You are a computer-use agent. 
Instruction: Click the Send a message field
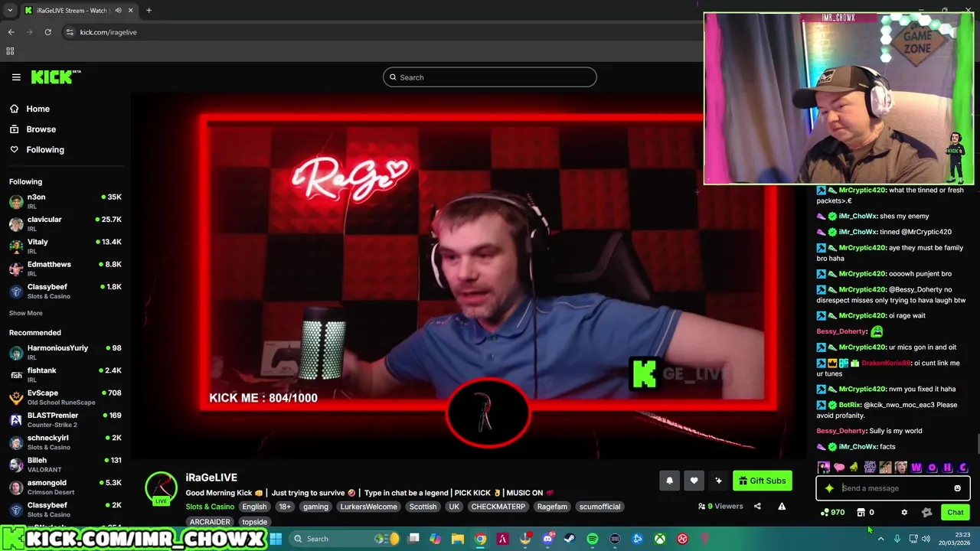click(x=892, y=488)
